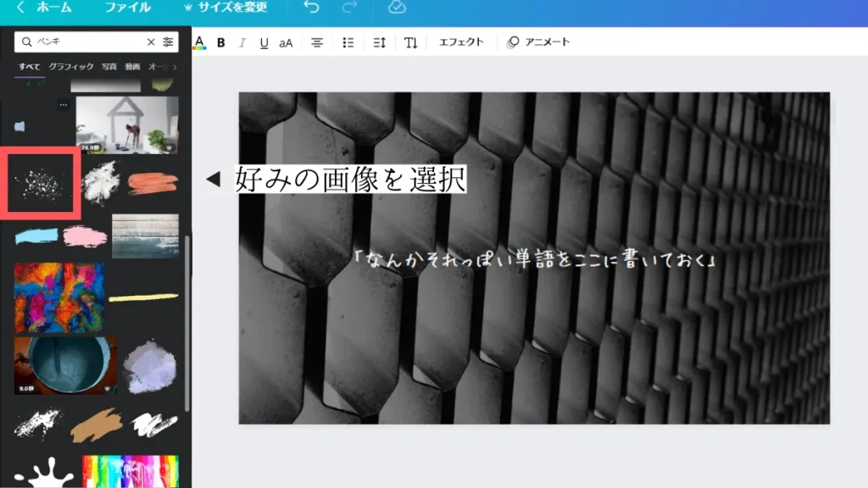Viewport: 868px width, 488px height.
Task: Select the white speckle splatter graphic
Action: click(x=41, y=183)
